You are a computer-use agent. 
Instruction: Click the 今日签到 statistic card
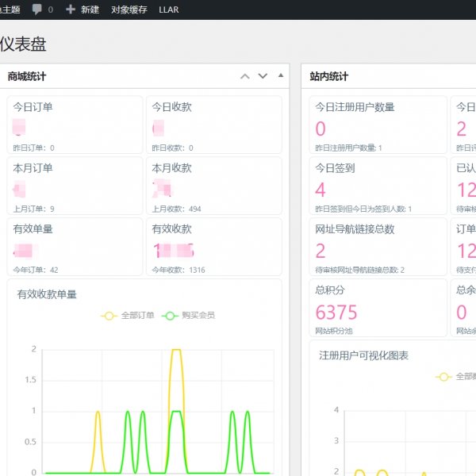pyautogui.click(x=378, y=186)
